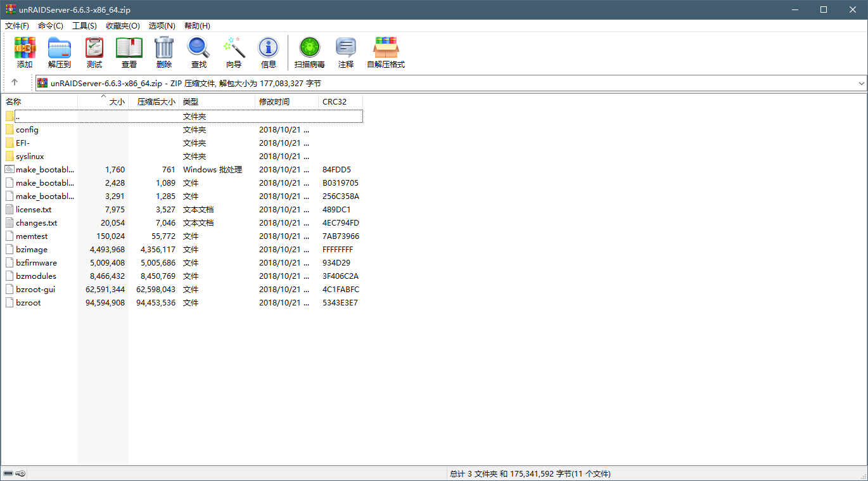Open the 选项(N) menu
Viewport: 868px width, 481px height.
point(162,26)
